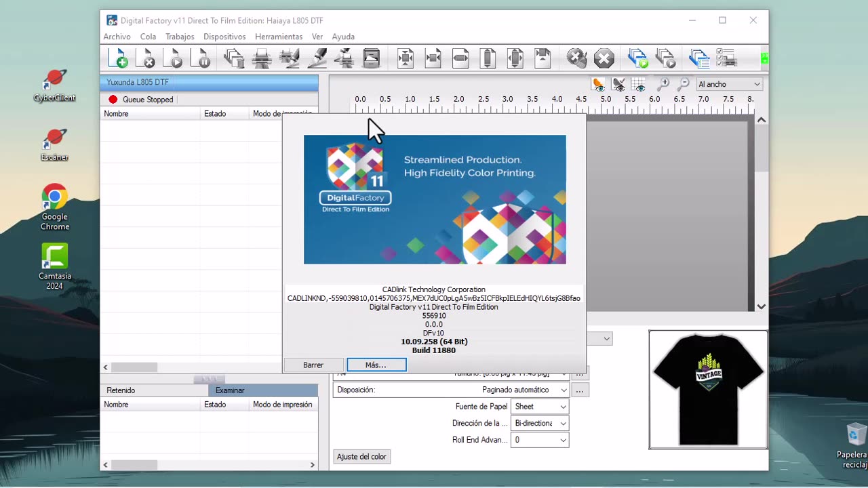Click the Barrer button in about dialog

click(313, 365)
